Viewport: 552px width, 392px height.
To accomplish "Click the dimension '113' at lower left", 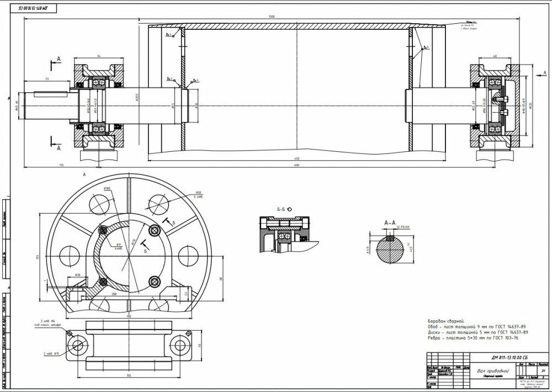I will click(61, 165).
